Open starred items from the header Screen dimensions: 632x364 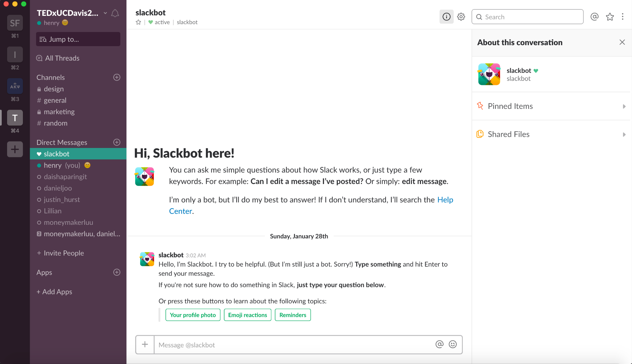pyautogui.click(x=610, y=17)
